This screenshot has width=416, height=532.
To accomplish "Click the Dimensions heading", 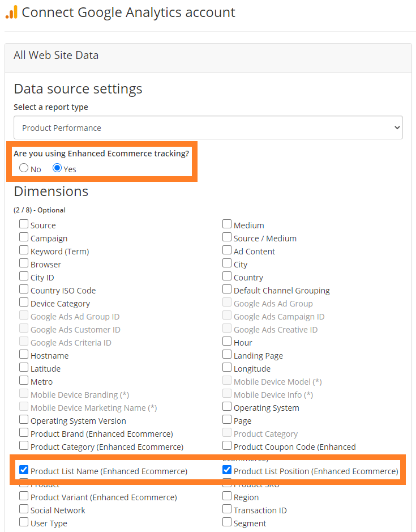I will click(x=51, y=191).
